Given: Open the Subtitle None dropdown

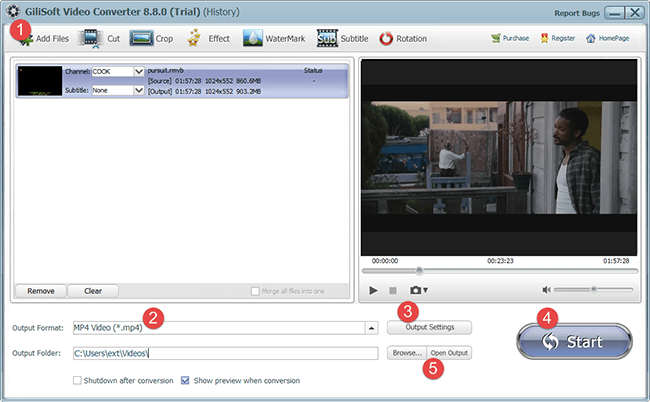Looking at the screenshot, I should (x=139, y=90).
